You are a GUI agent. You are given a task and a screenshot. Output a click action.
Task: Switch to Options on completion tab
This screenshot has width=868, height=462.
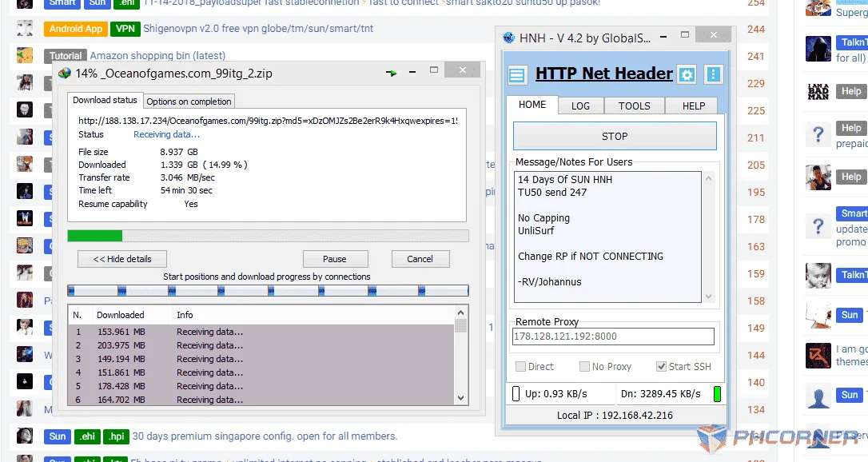(x=189, y=102)
